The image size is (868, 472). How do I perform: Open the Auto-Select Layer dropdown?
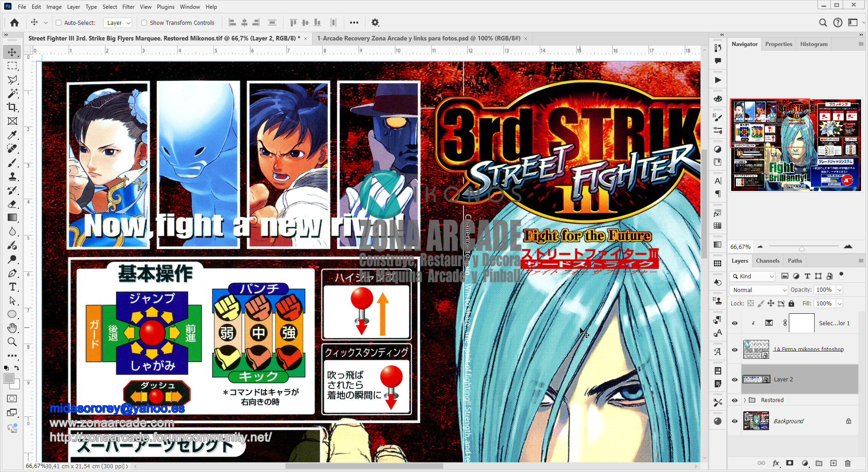tap(118, 23)
